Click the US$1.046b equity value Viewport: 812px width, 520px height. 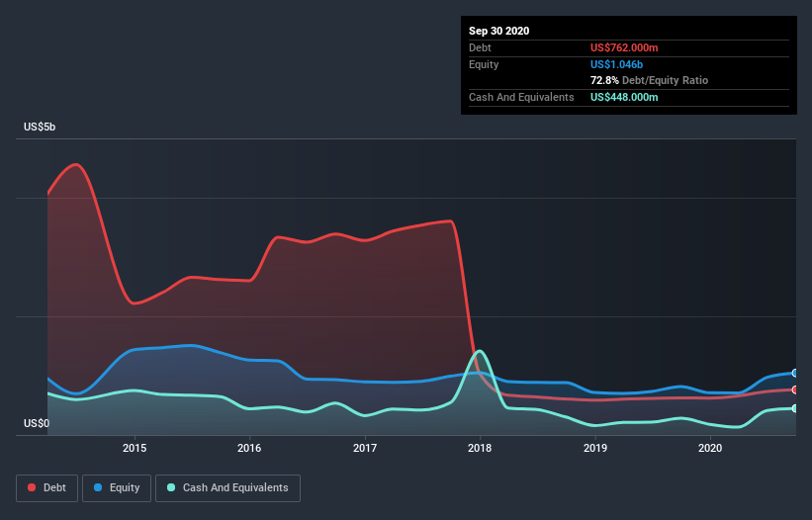pyautogui.click(x=616, y=64)
